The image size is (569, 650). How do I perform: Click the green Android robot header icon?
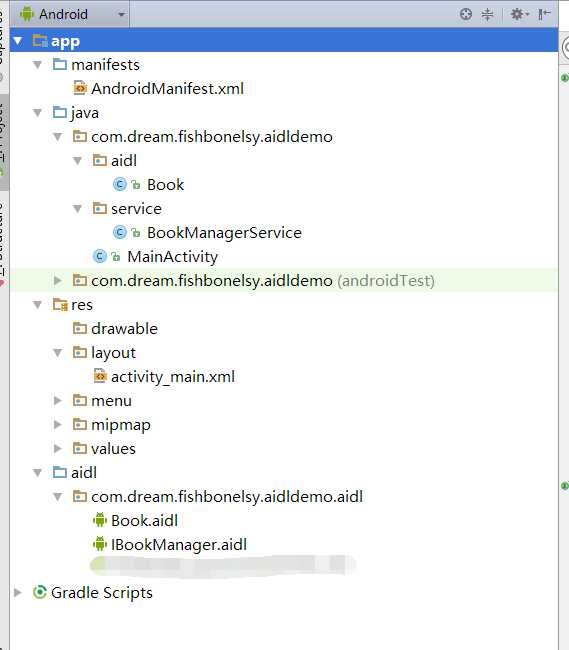(27, 14)
